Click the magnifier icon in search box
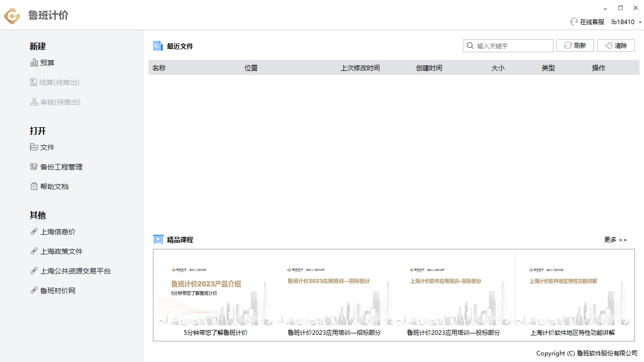This screenshot has width=644, height=362. coord(470,46)
